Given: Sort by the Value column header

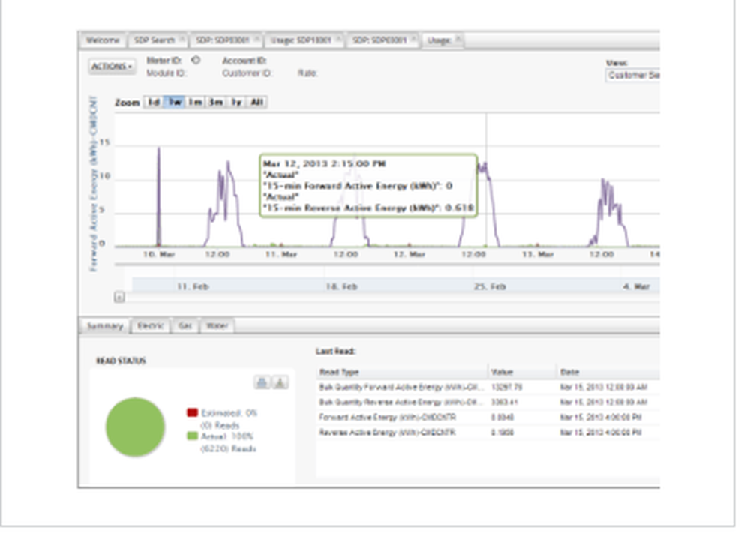Looking at the screenshot, I should point(522,372).
